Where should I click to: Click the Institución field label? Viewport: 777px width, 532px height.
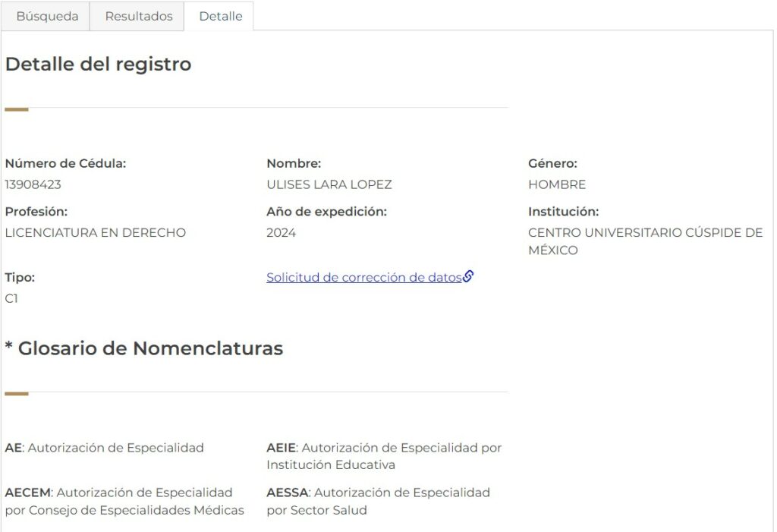tap(563, 212)
